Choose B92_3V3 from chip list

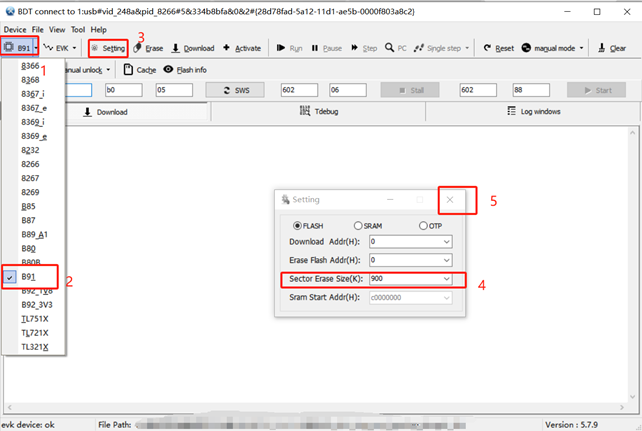coord(35,304)
